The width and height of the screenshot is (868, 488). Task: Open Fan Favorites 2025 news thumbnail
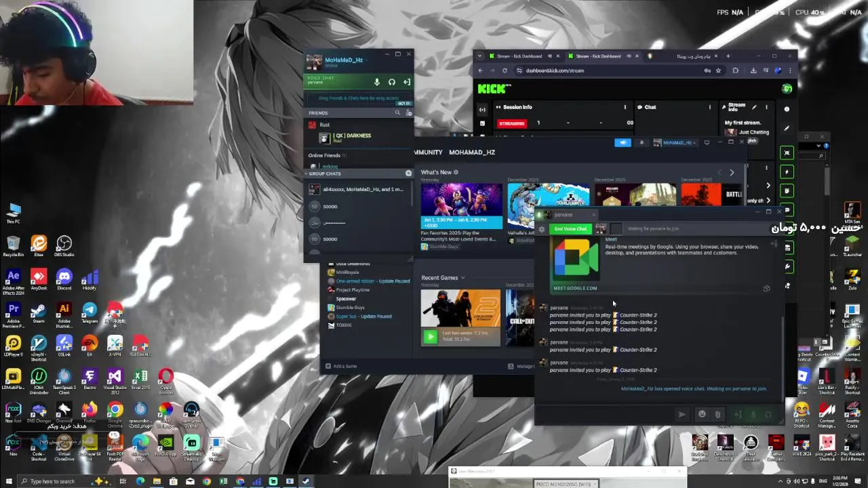click(x=461, y=205)
